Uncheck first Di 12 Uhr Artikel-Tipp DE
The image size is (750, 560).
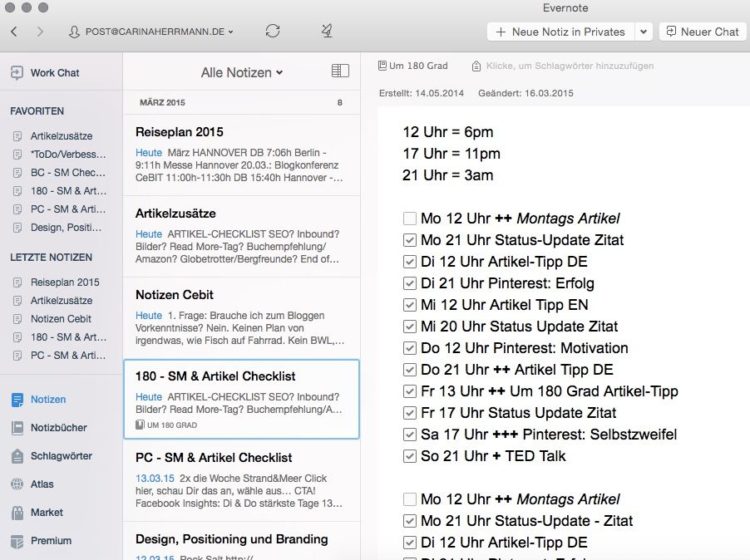(x=409, y=262)
